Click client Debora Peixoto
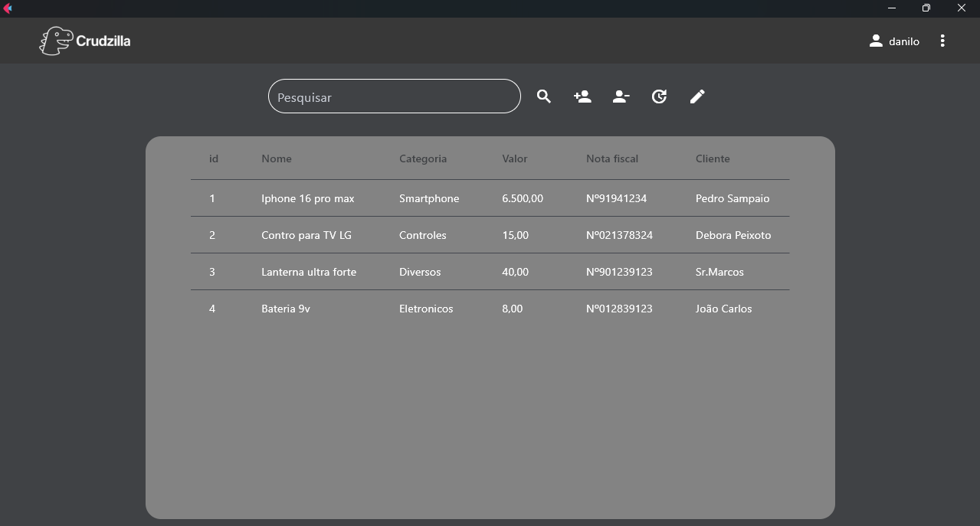980x526 pixels. pyautogui.click(x=733, y=235)
